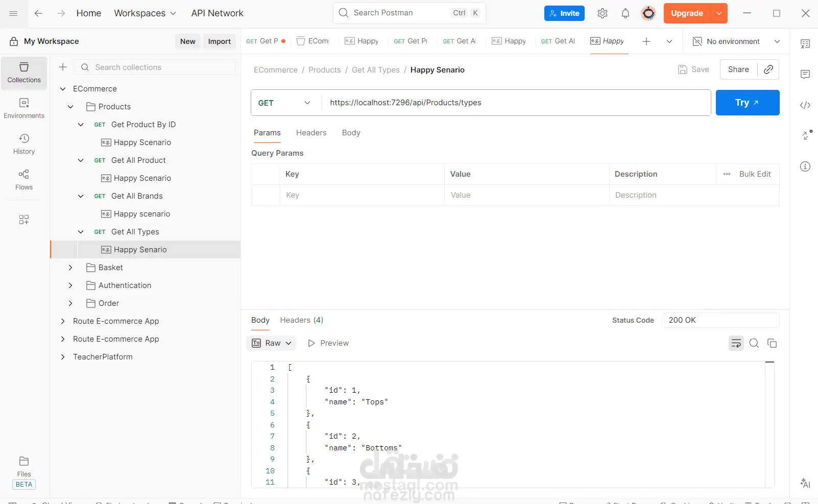The width and height of the screenshot is (818, 504).
Task: Open the code snippet icon
Action: coord(805,105)
